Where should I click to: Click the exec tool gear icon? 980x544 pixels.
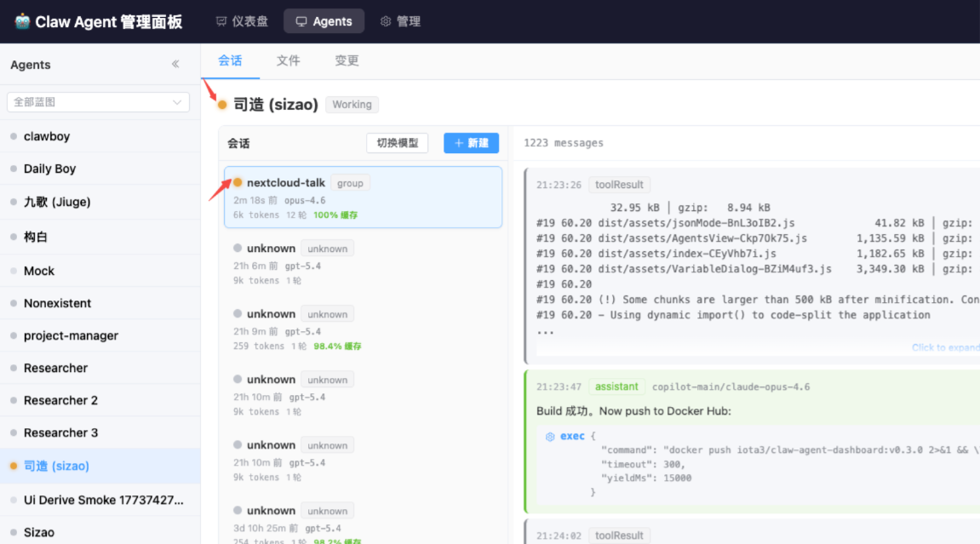click(x=550, y=437)
